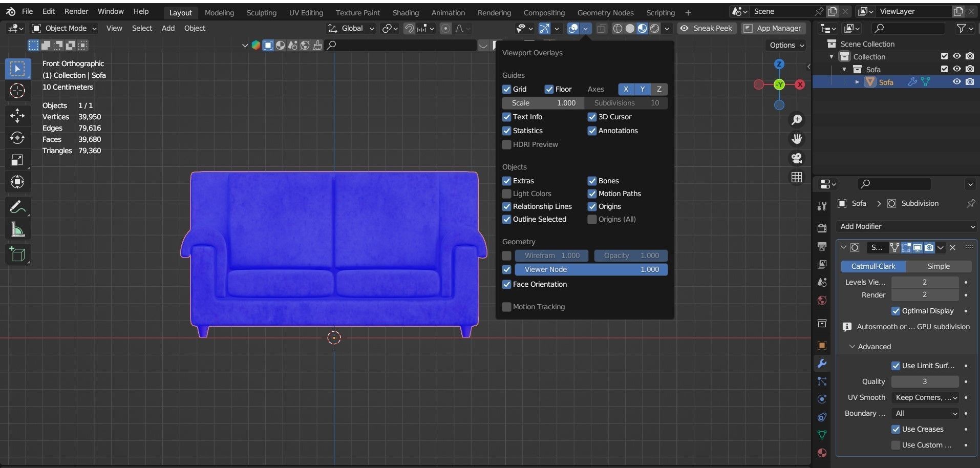Open the viewport shading options dropdown arrow
This screenshot has width=980, height=468.
click(x=667, y=29)
